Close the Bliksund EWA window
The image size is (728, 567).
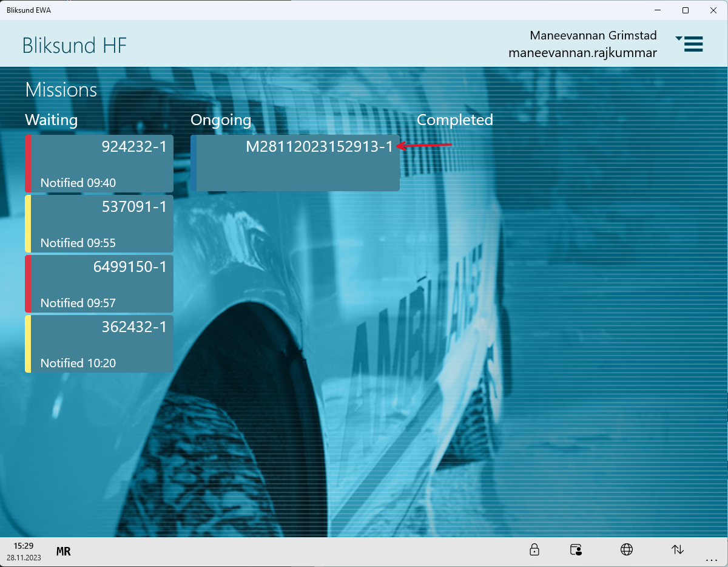pyautogui.click(x=713, y=10)
